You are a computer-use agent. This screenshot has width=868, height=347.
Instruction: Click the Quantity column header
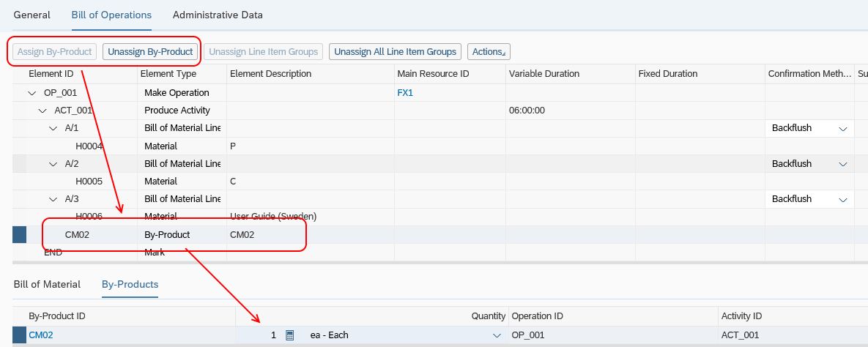[372, 316]
